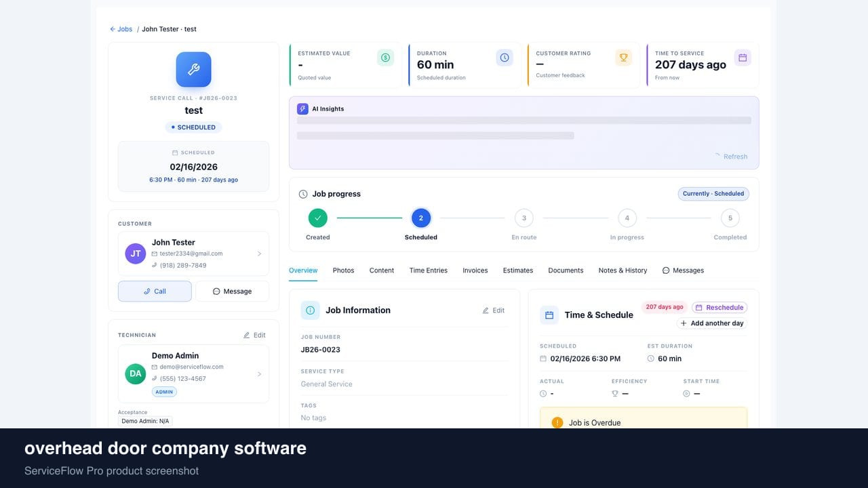
Task: Click the calendar icon in Time to Service card
Action: [x=743, y=58]
